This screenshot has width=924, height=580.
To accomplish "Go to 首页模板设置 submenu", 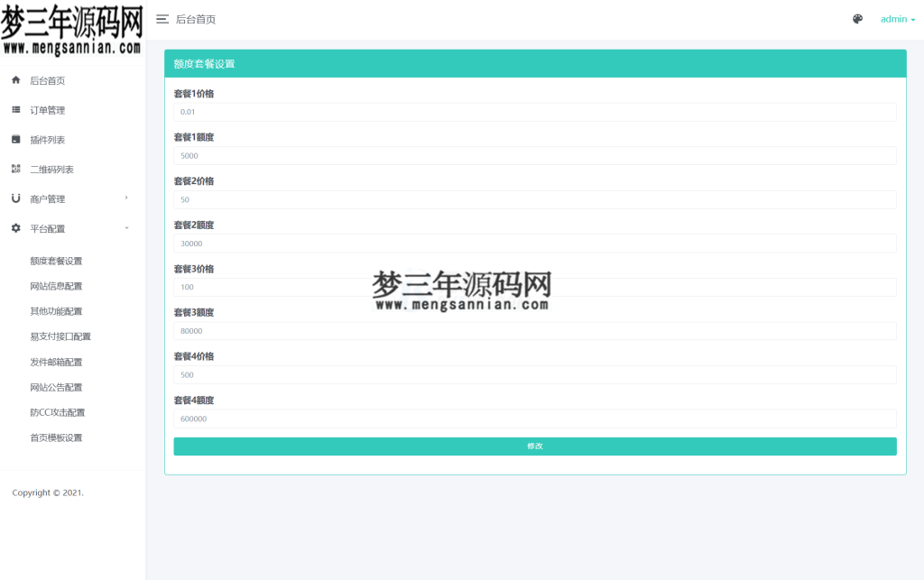I will click(56, 438).
